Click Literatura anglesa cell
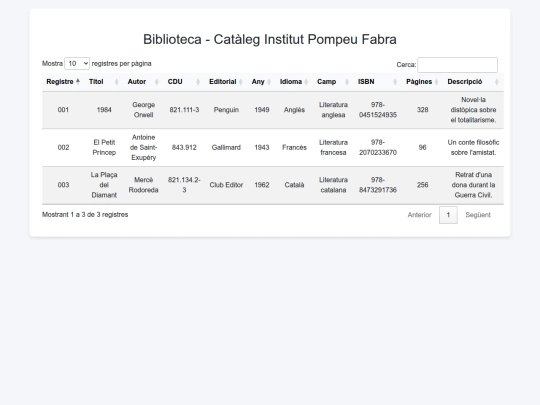This screenshot has height=405, width=540. [333, 110]
